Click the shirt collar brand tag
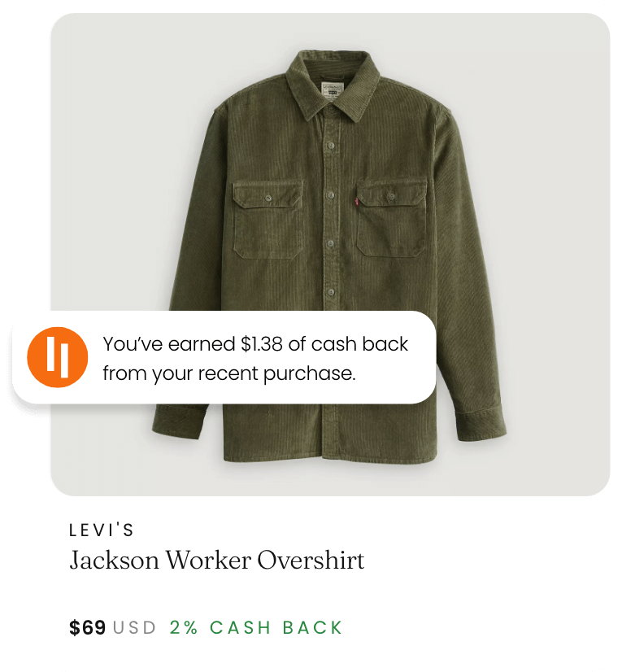 pyautogui.click(x=333, y=89)
